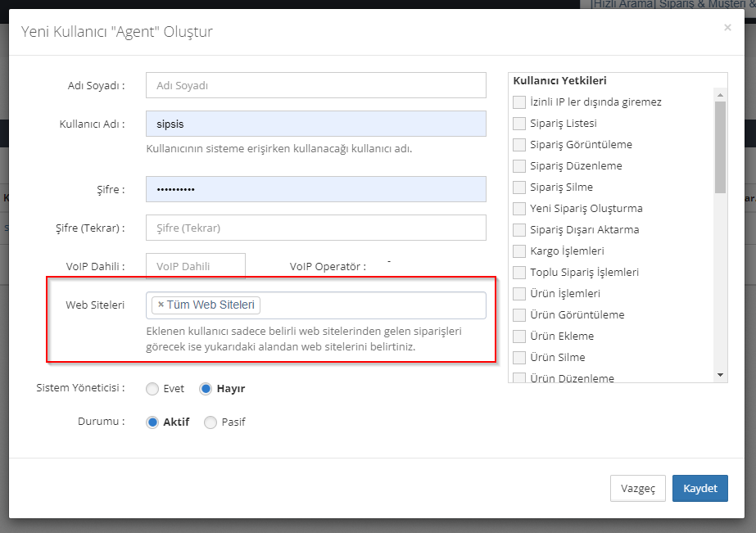Click the "Kaydet" save button

pyautogui.click(x=699, y=488)
